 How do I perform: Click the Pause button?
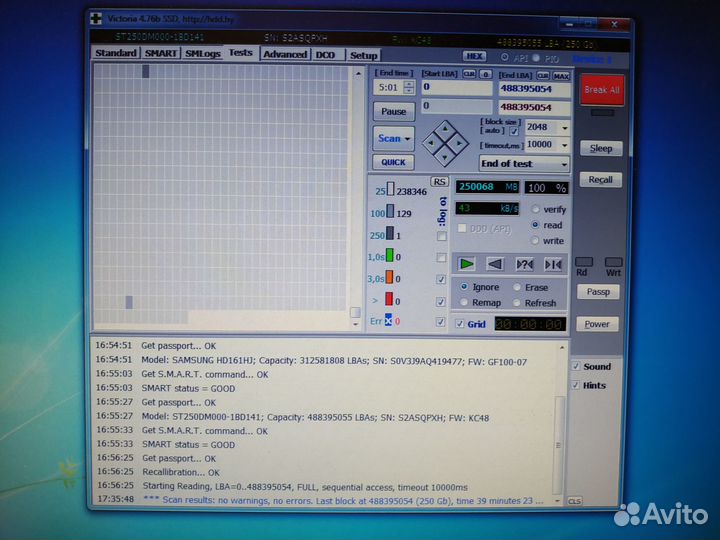click(x=394, y=112)
